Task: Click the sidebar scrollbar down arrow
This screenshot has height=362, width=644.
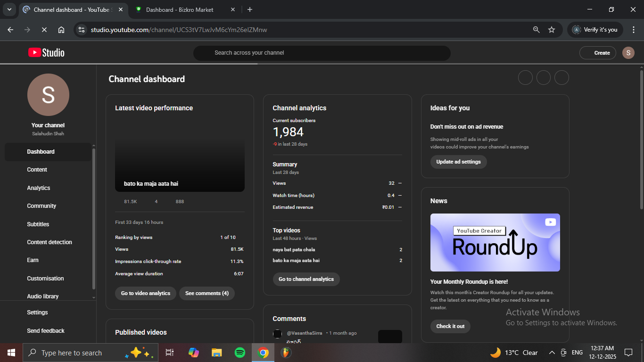Action: (93, 297)
